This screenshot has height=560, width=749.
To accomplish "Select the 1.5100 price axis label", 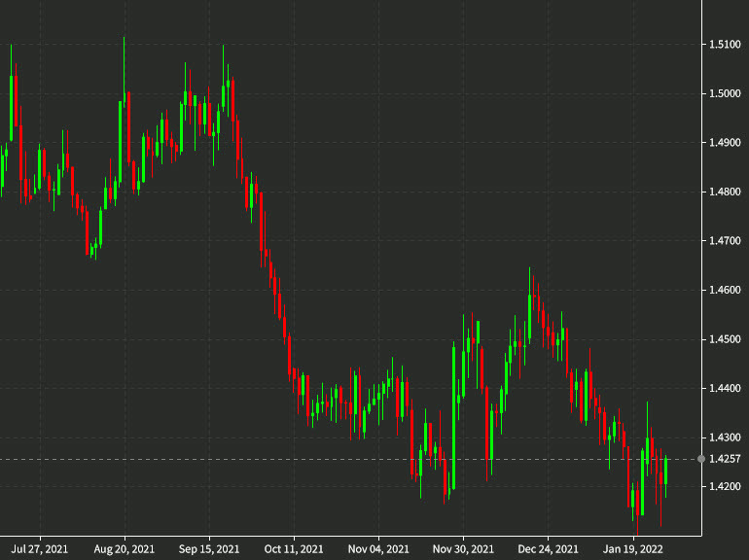I will tap(726, 45).
